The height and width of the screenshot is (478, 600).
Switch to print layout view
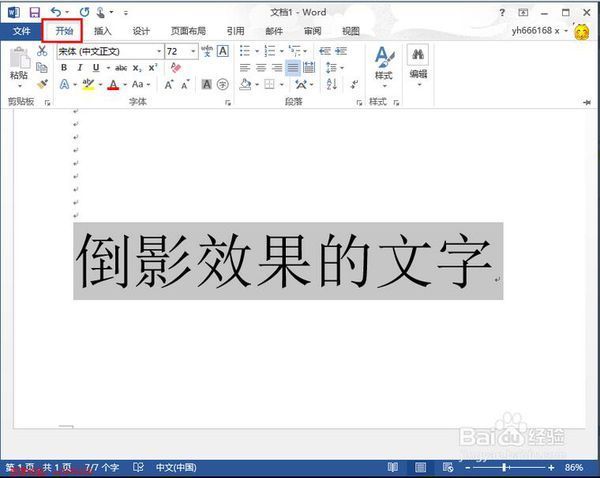(x=420, y=467)
